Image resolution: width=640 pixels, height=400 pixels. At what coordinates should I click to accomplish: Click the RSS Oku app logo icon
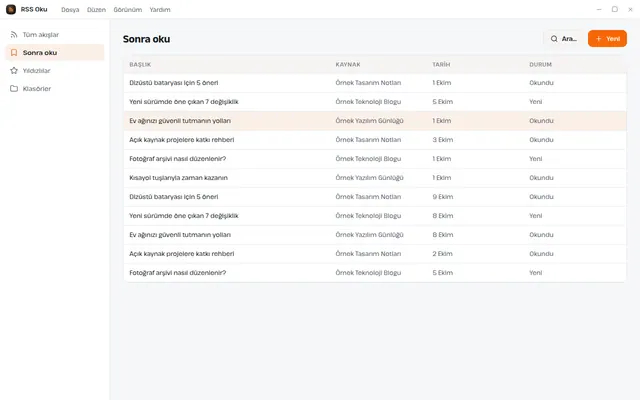[11, 9]
